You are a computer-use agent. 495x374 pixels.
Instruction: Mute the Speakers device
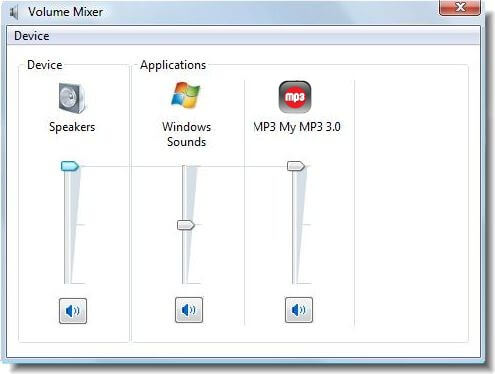(73, 311)
